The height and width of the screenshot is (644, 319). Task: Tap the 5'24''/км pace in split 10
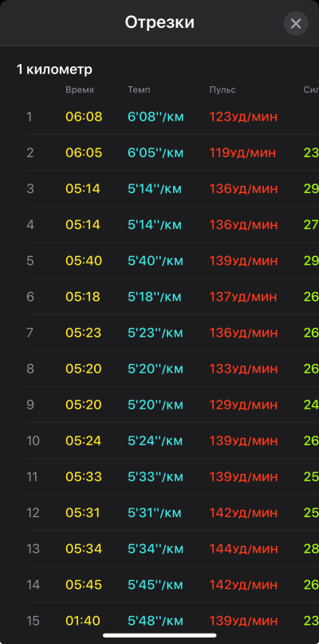point(156,441)
